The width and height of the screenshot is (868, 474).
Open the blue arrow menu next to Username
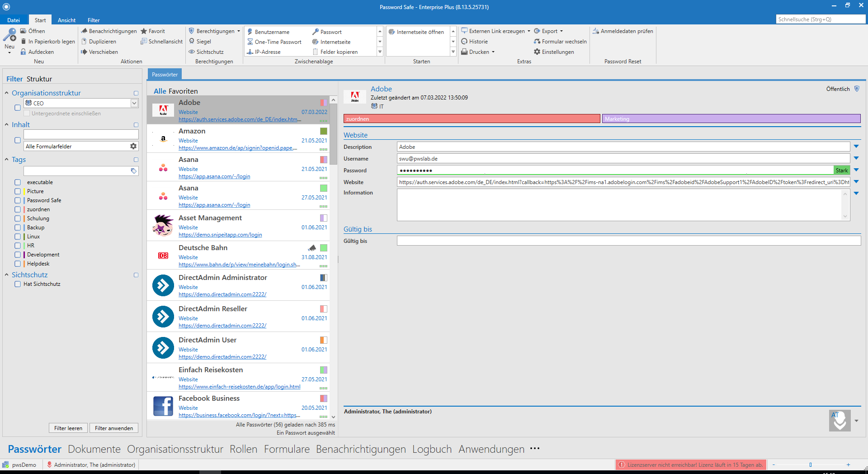click(856, 158)
